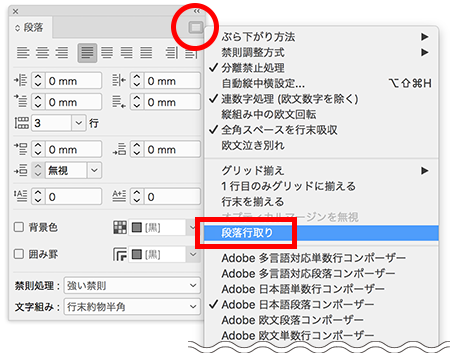Open the 無視 spacing dropdown
Image resolution: width=450 pixels, height=361 pixels.
coord(94,170)
